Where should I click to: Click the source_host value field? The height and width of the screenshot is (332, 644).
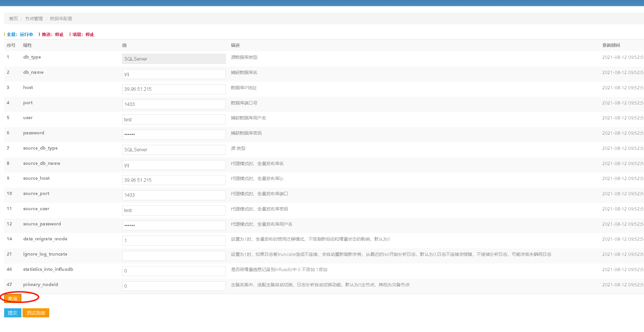pyautogui.click(x=174, y=180)
